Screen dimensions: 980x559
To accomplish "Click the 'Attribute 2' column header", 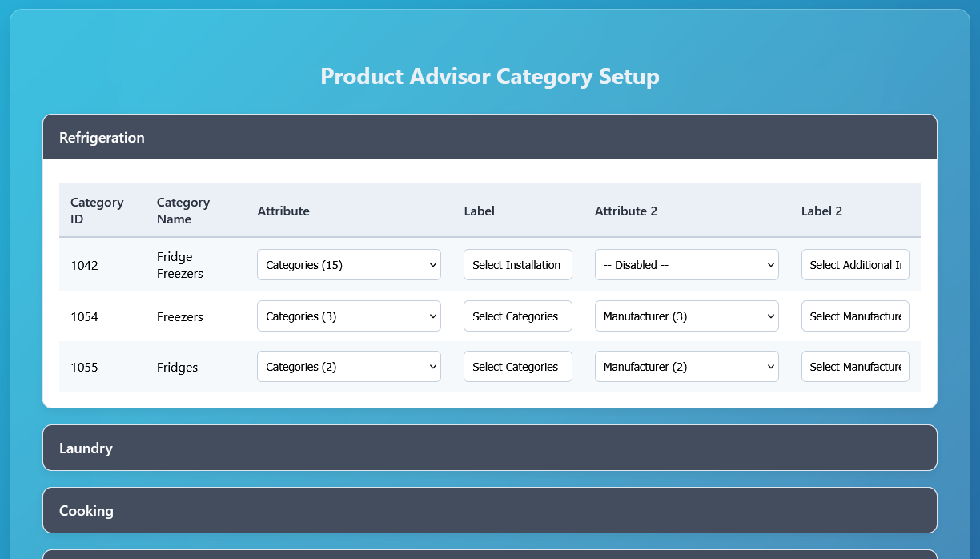I will 625,211.
